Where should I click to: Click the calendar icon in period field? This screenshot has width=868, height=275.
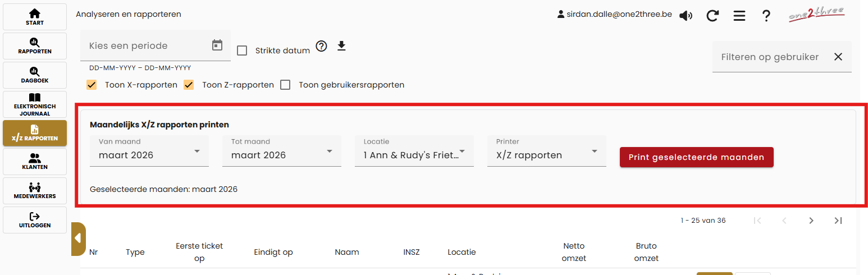tap(217, 45)
